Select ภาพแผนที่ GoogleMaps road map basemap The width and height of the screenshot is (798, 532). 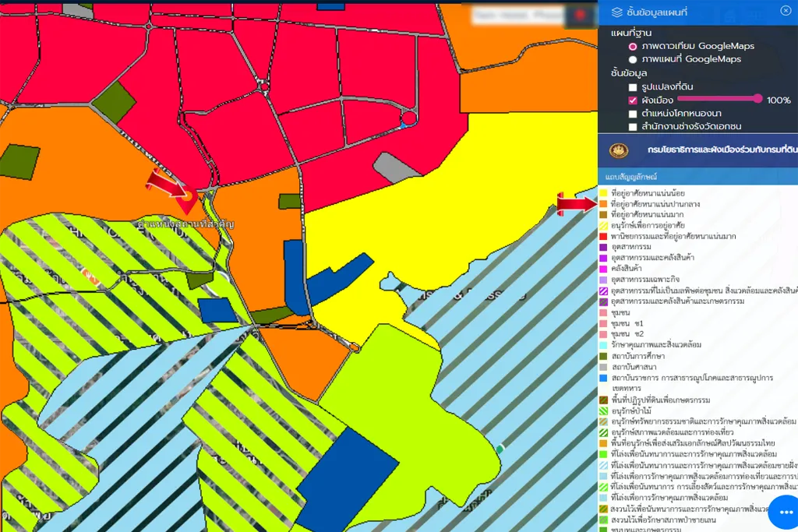tap(633, 59)
